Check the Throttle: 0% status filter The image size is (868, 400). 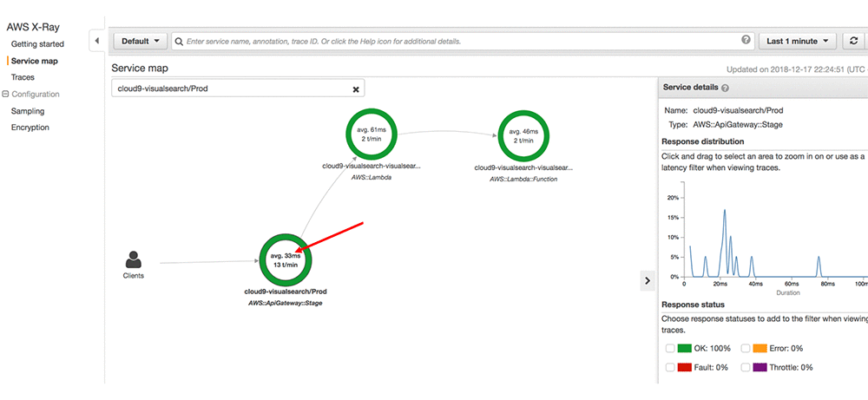tap(746, 367)
